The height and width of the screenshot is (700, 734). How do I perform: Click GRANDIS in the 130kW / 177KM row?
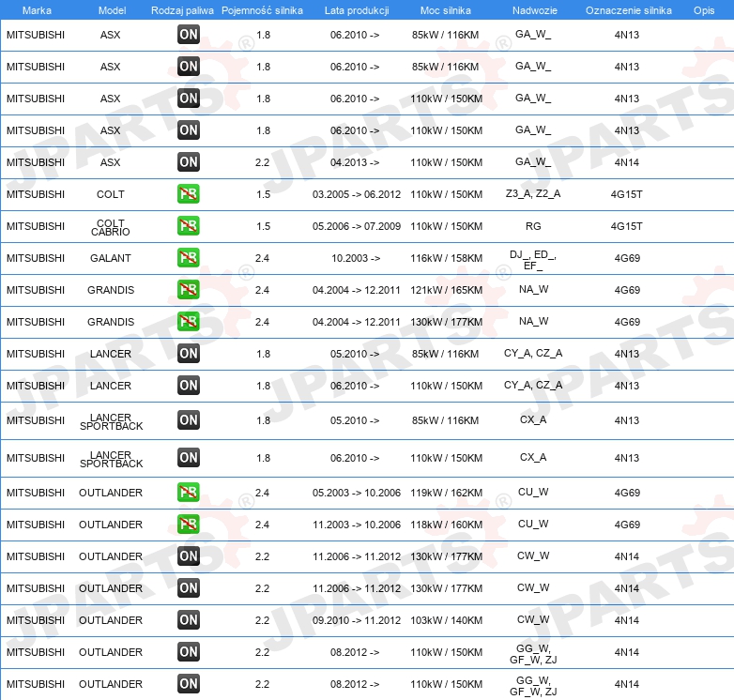click(111, 322)
